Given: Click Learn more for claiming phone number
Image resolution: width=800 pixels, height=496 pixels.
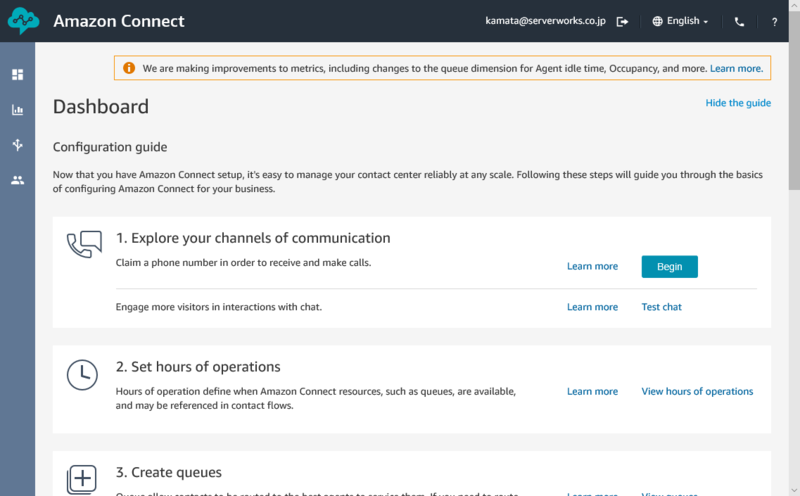Looking at the screenshot, I should (592, 266).
